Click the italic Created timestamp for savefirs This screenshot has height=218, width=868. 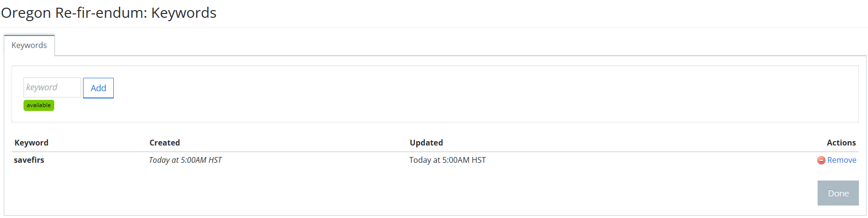(x=185, y=160)
